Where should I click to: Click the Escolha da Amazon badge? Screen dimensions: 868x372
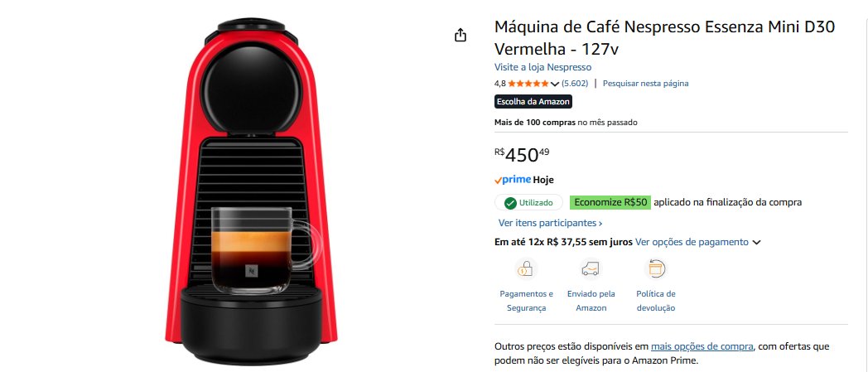[x=533, y=102]
